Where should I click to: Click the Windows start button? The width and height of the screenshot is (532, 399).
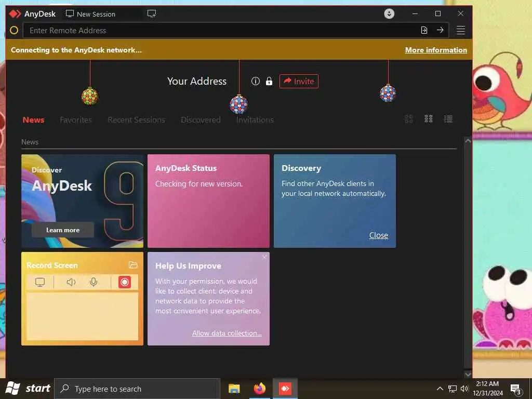tap(28, 389)
